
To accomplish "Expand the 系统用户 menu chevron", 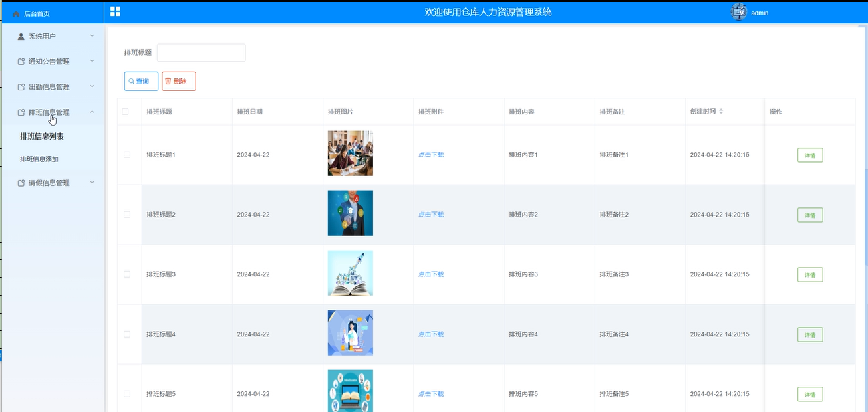I will 92,36.
